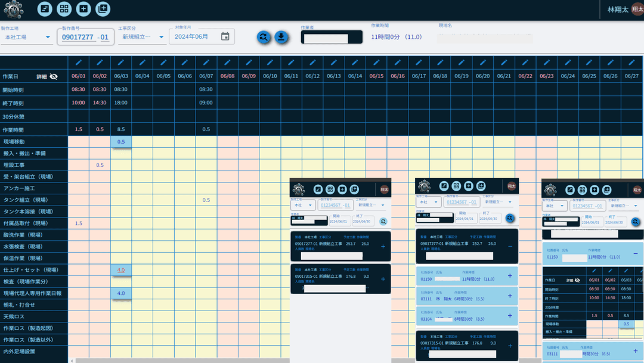Click the blue search icon in right inset panel

tap(636, 222)
